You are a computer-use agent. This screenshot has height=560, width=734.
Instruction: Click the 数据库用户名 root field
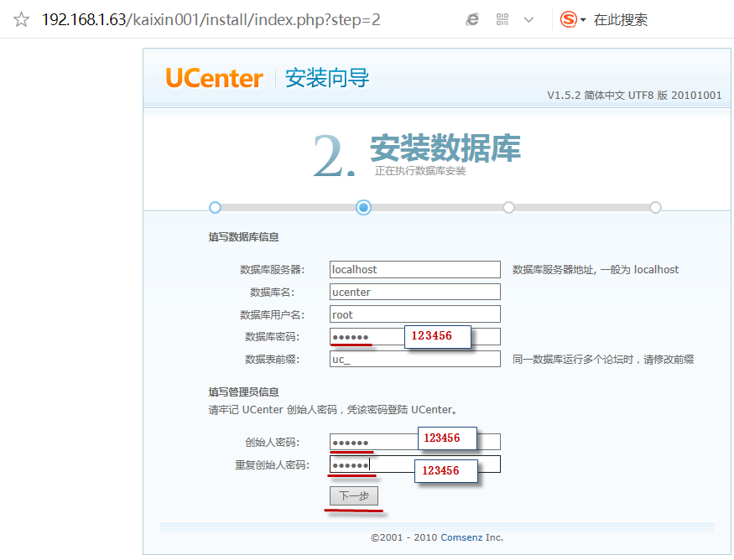click(x=414, y=314)
